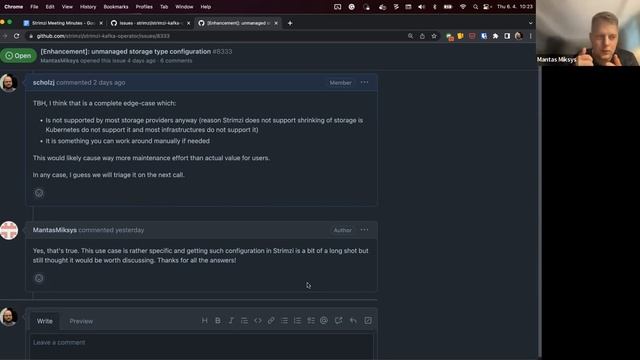This screenshot has height=360, width=640.
Task: Insert a task list in comment editor
Action: 311,321
